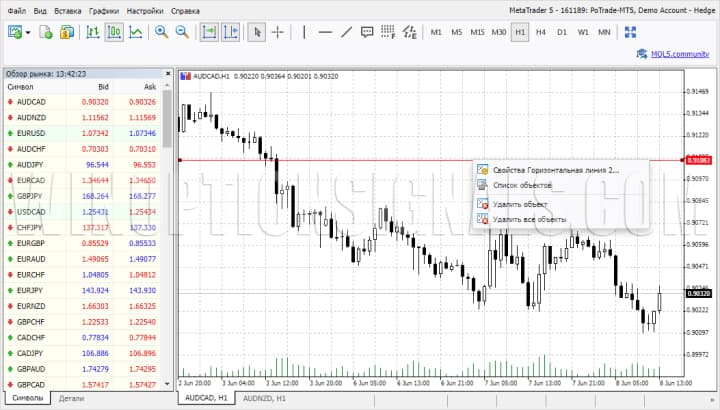
Task: Select the crosshair tool
Action: [278, 32]
